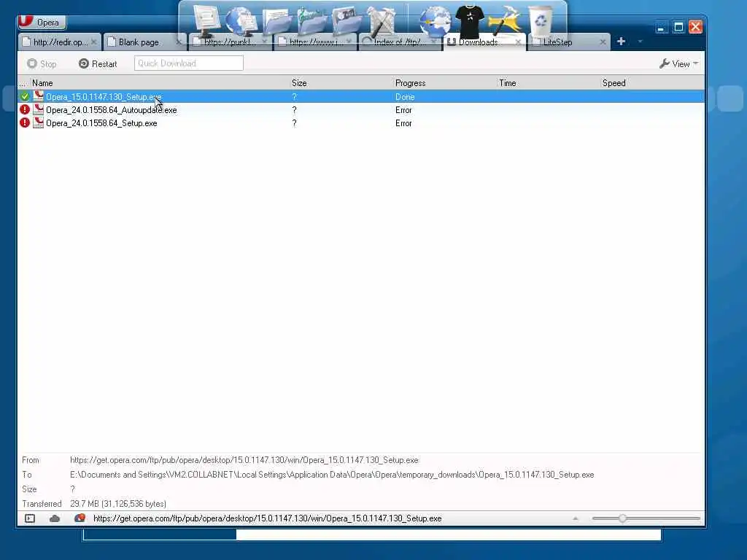Click Error cell for Autoupdate.exe

pos(403,110)
